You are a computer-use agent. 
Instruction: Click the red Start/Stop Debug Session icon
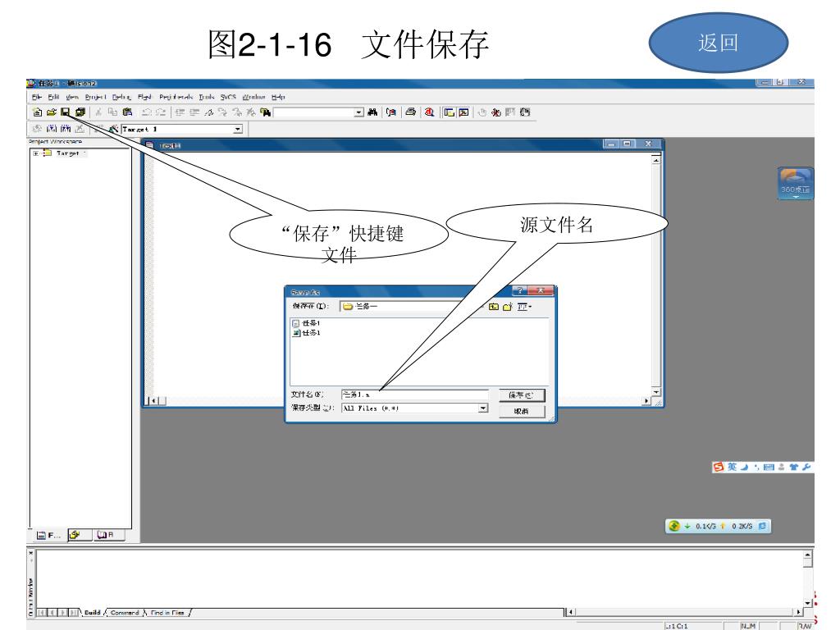(x=429, y=112)
